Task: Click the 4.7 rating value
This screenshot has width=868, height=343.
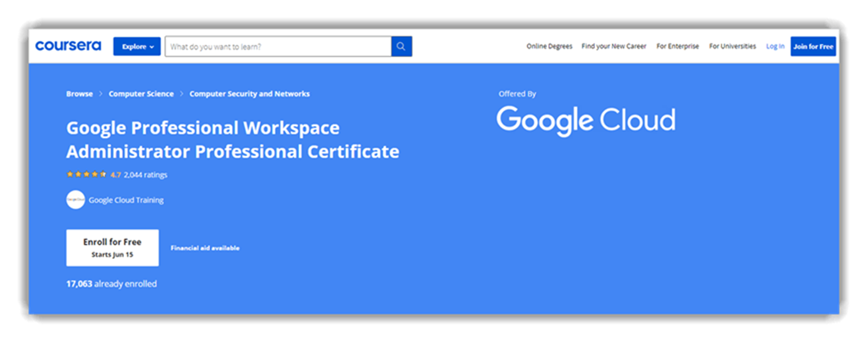Action: tap(115, 175)
